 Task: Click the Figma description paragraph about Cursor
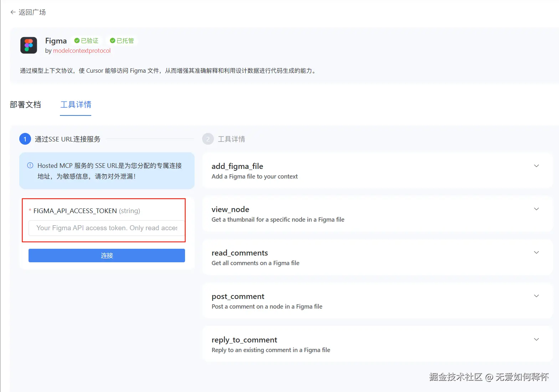click(x=168, y=71)
